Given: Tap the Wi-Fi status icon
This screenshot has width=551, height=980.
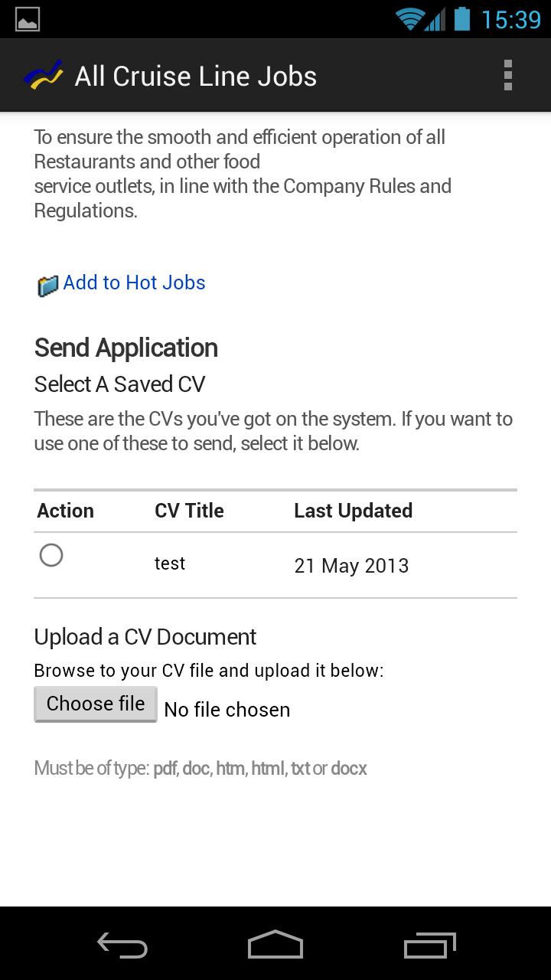Looking at the screenshot, I should 410,18.
